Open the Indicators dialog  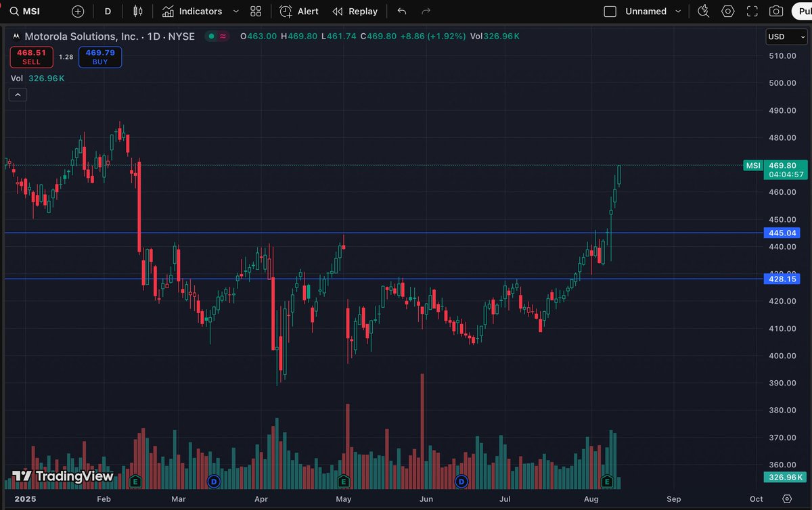(191, 11)
